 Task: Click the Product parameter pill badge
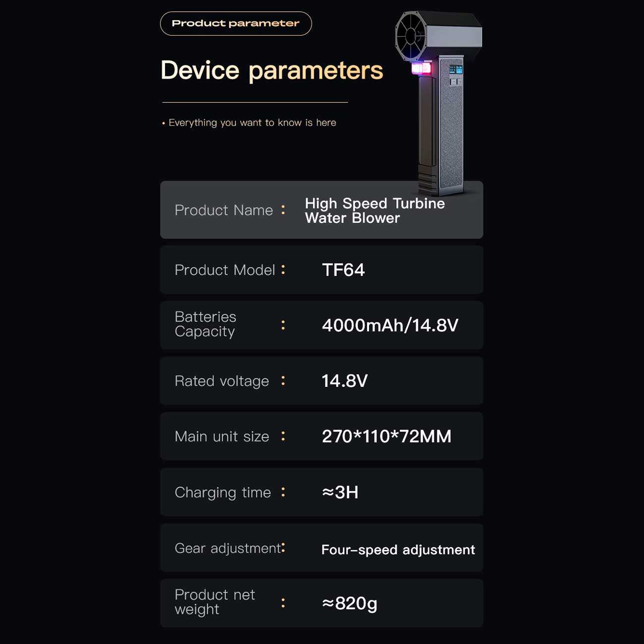236,23
